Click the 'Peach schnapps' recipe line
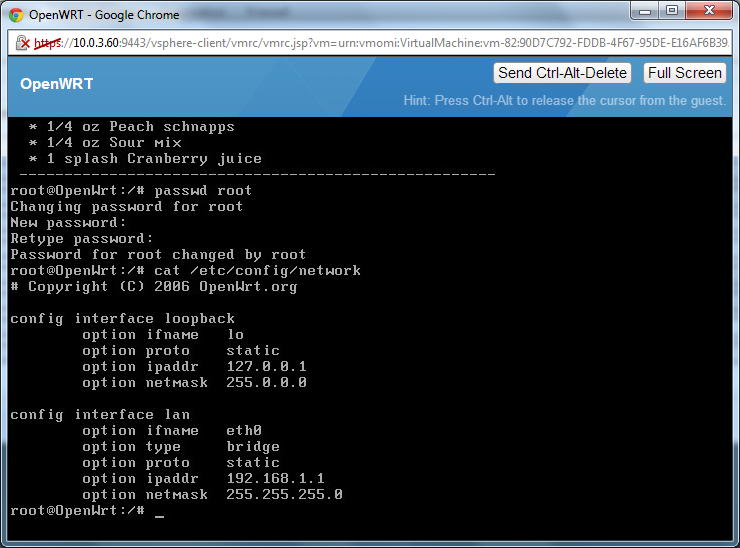 [132, 127]
